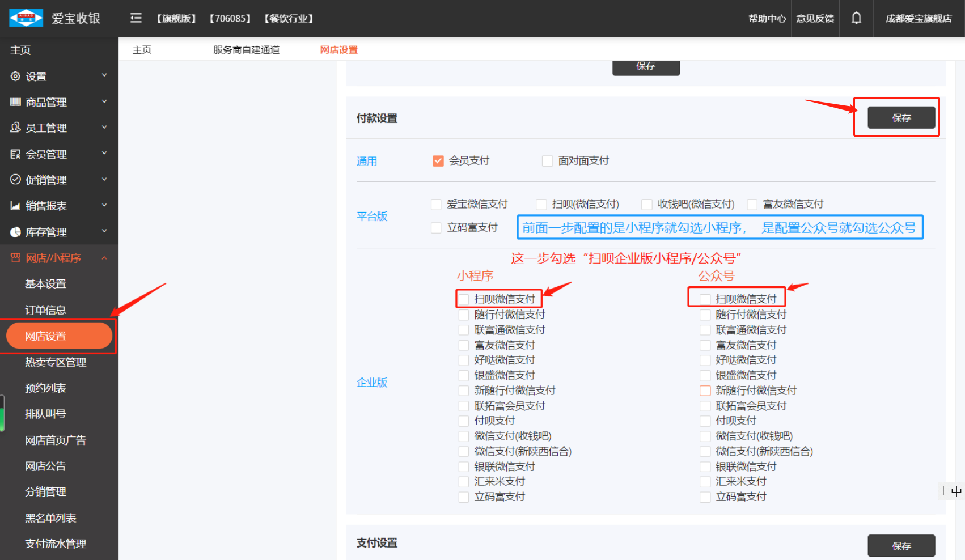This screenshot has width=965, height=560.
Task: Click the 商品管理 barcode icon
Action: coord(15,102)
